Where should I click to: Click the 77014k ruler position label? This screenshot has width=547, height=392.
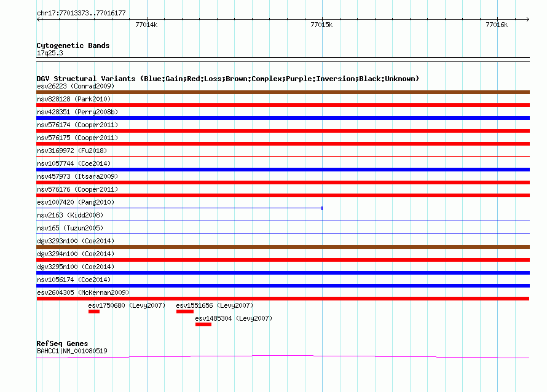click(x=146, y=25)
